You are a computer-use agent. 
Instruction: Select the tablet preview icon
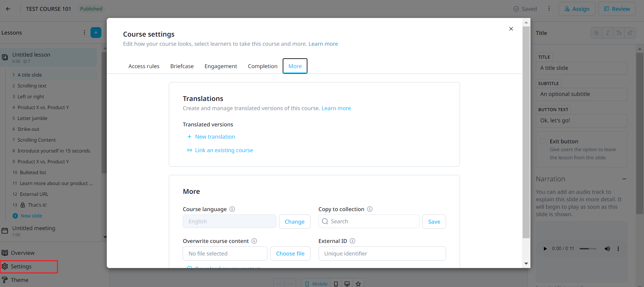(336, 284)
